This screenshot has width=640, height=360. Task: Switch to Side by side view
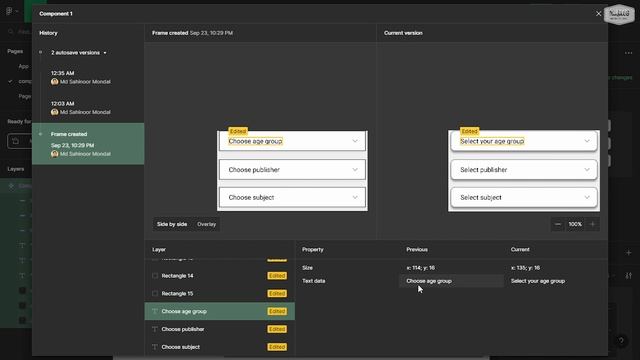point(172,224)
